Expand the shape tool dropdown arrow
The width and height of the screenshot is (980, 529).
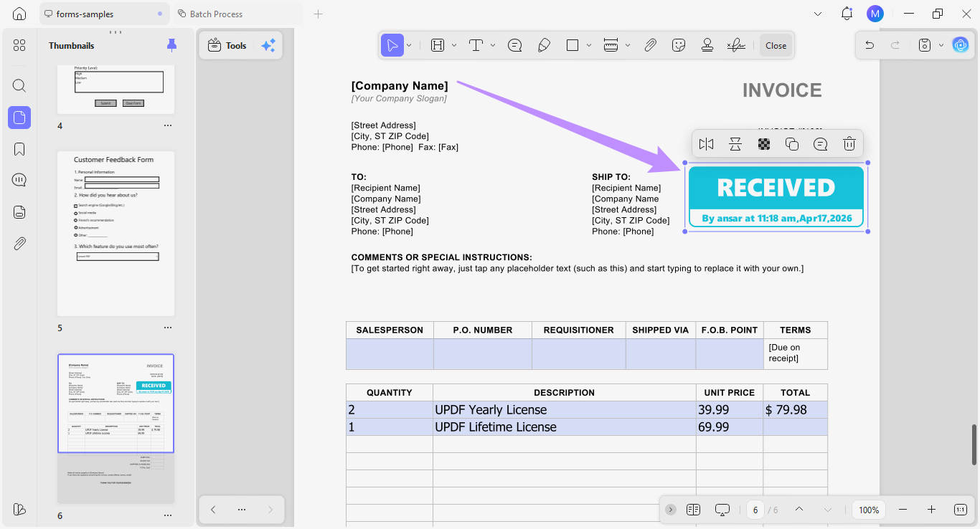pos(589,45)
